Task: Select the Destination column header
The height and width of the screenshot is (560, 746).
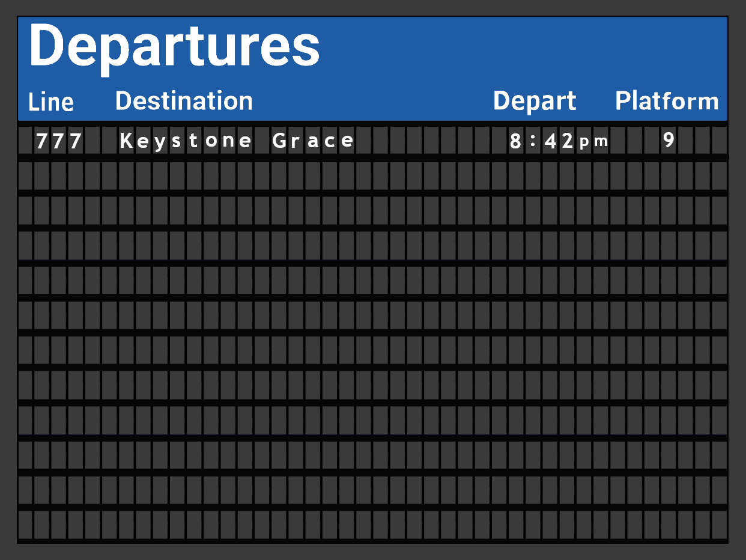Action: (x=184, y=101)
